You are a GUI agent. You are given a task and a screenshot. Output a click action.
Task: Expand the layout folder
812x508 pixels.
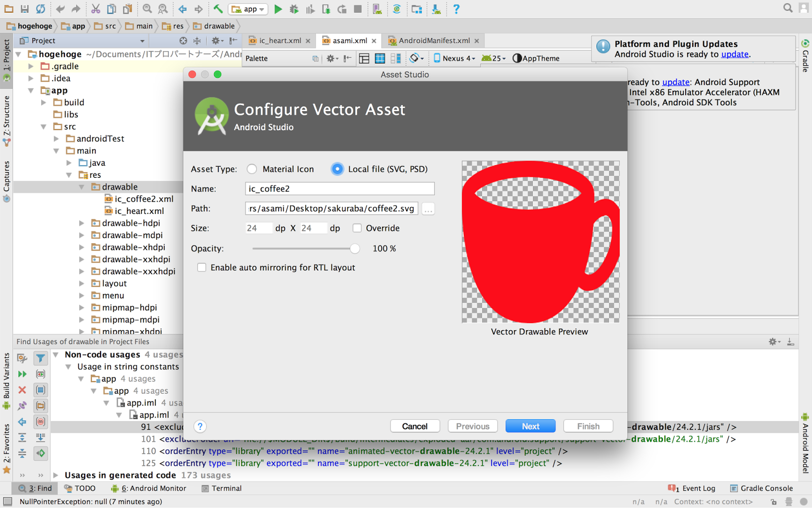(x=81, y=283)
